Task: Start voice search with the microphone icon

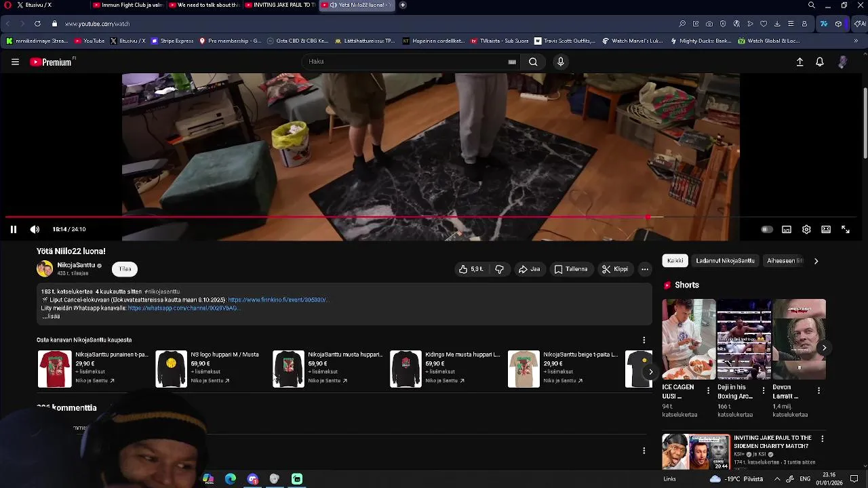Action: [560, 62]
